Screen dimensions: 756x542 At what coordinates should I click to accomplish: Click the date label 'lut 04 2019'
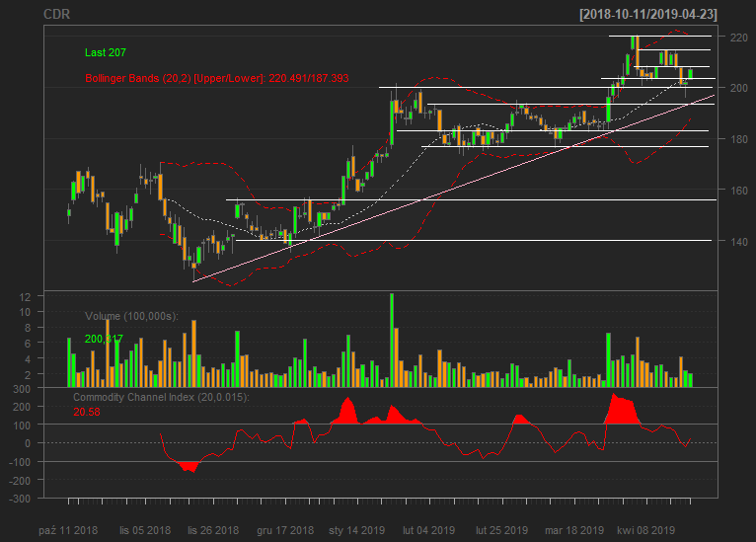point(428,530)
